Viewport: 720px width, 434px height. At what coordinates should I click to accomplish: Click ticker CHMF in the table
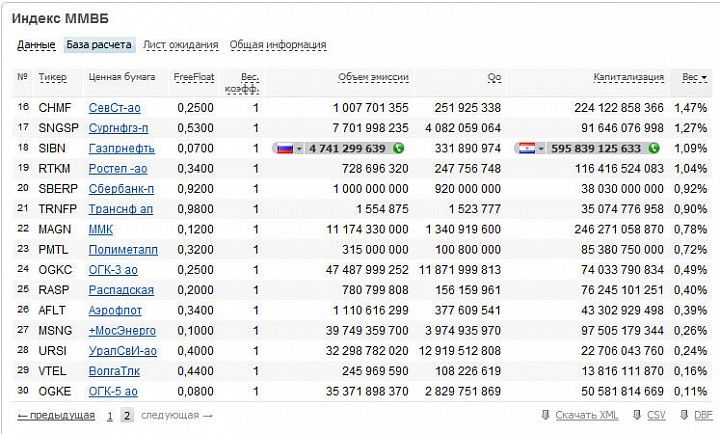pyautogui.click(x=55, y=108)
